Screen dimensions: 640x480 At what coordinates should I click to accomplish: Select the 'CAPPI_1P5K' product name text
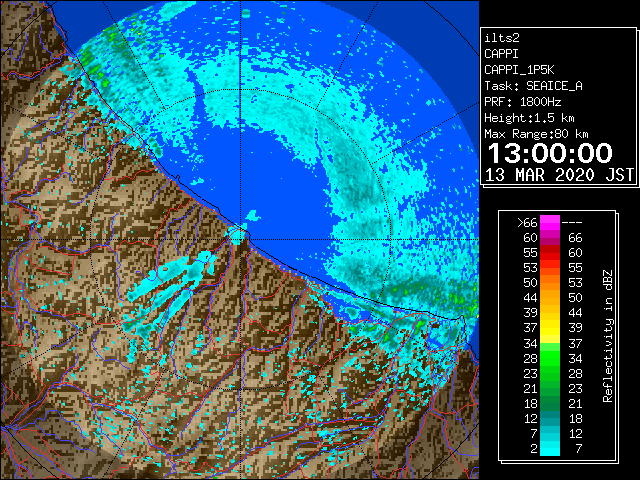(x=519, y=70)
